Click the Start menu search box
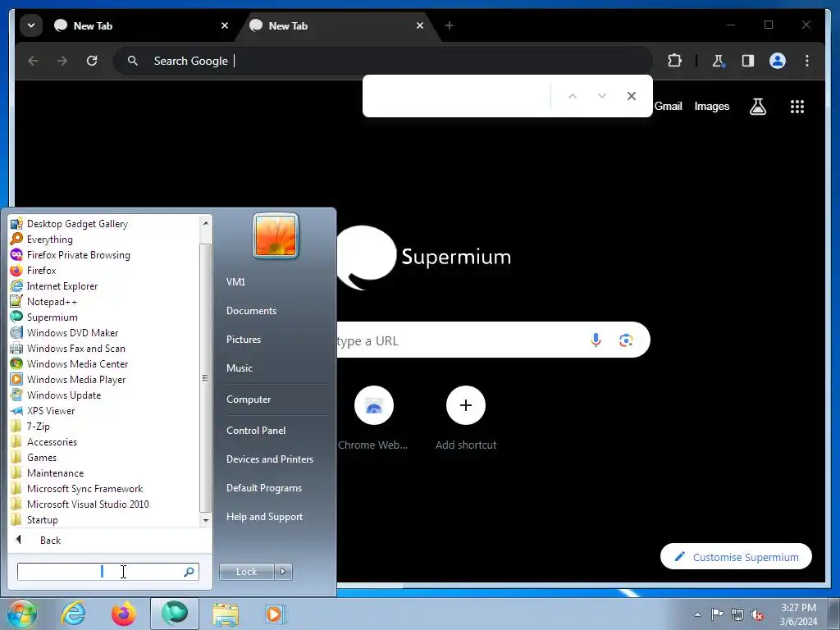Viewport: 840px width, 630px height. pos(107,572)
